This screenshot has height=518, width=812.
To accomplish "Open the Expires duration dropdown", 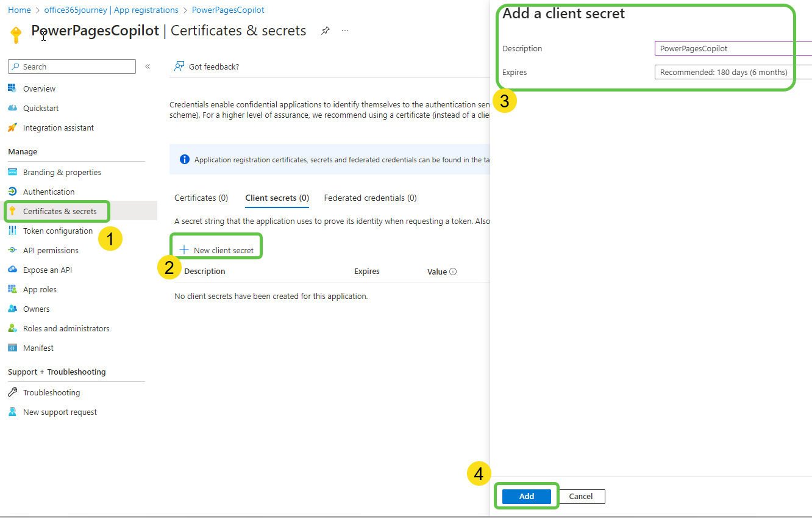I will (732, 72).
